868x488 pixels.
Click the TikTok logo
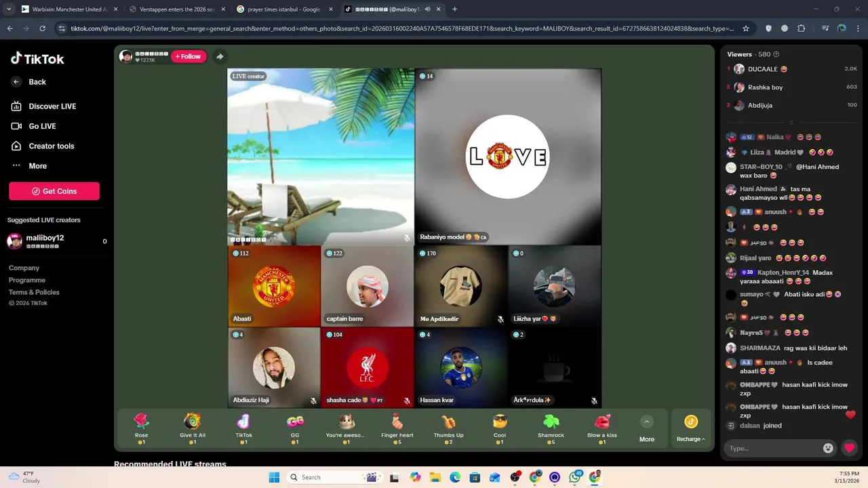(37, 59)
